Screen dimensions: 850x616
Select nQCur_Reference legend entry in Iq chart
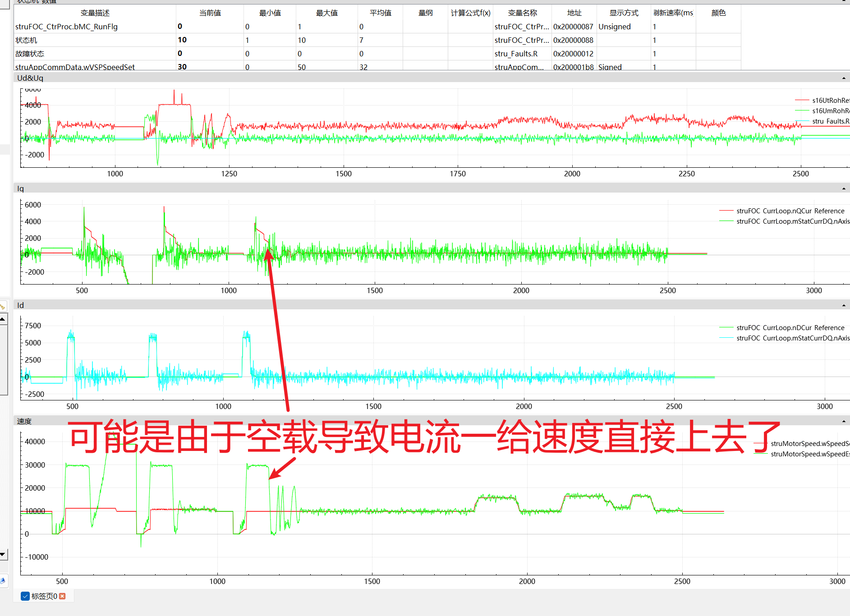(782, 211)
